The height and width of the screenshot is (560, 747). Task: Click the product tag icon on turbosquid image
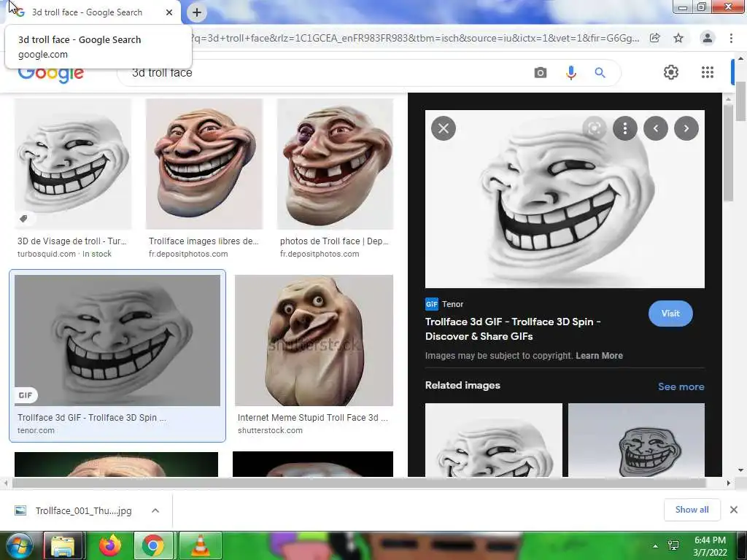(23, 219)
